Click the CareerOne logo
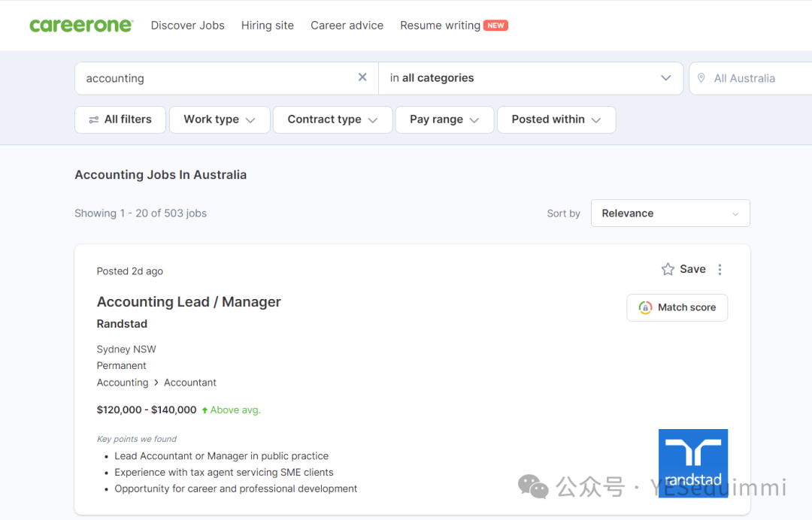The width and height of the screenshot is (812, 520). pos(81,26)
